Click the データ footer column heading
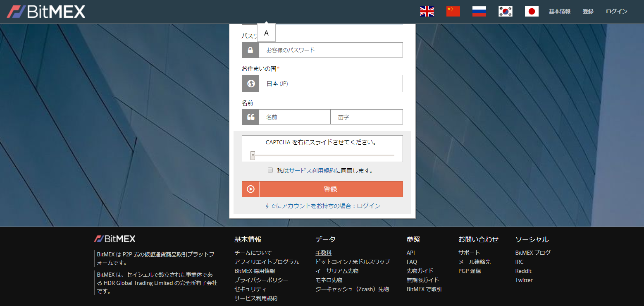This screenshot has height=306, width=644. click(325, 239)
